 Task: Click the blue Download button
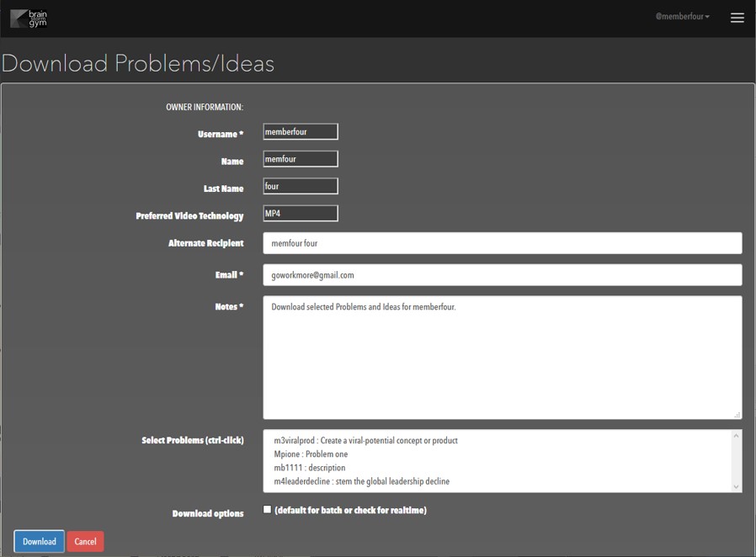(39, 541)
